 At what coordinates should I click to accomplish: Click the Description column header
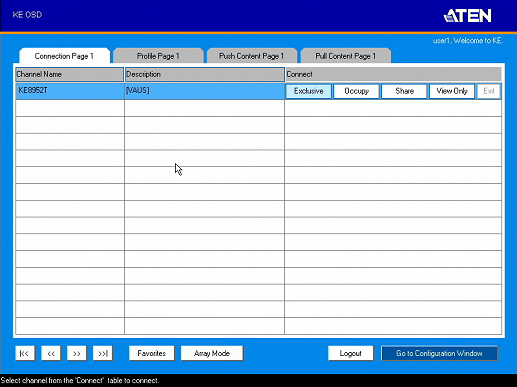click(x=205, y=74)
